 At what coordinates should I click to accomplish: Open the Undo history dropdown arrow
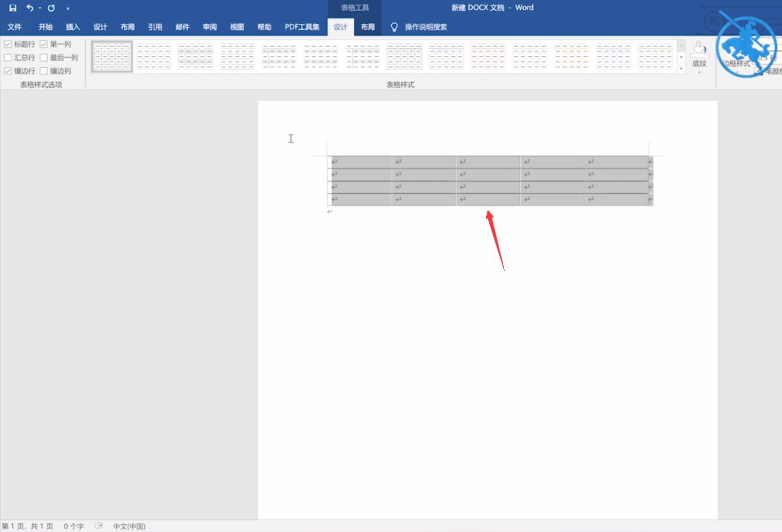tap(40, 8)
